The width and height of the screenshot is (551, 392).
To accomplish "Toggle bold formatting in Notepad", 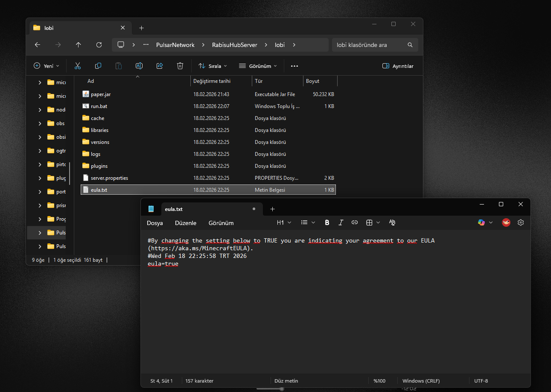I will click(327, 222).
